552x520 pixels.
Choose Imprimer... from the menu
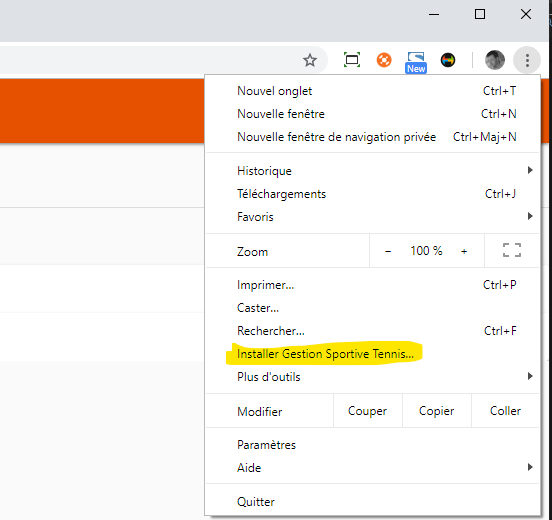372,284
